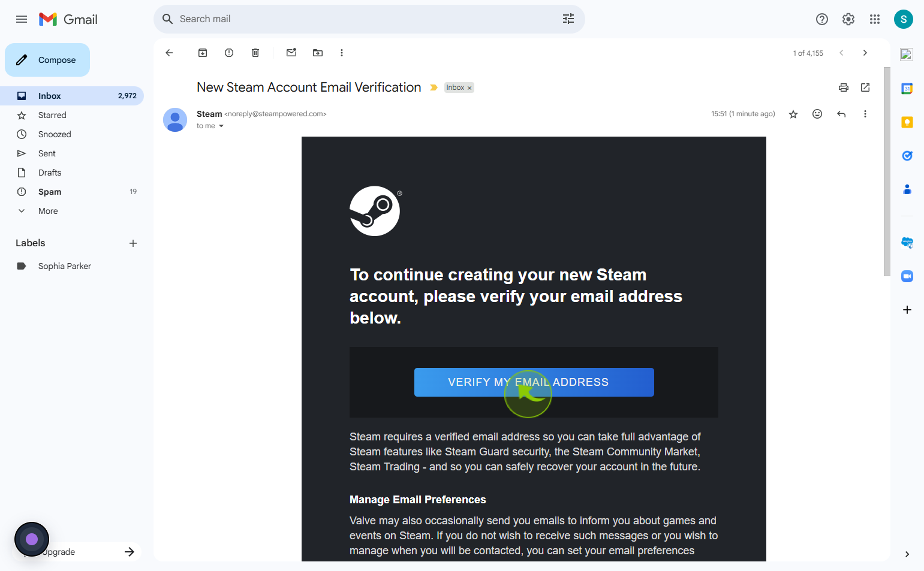The width and height of the screenshot is (924, 571).
Task: Expand recipient details next to 'to me'
Action: tap(221, 126)
